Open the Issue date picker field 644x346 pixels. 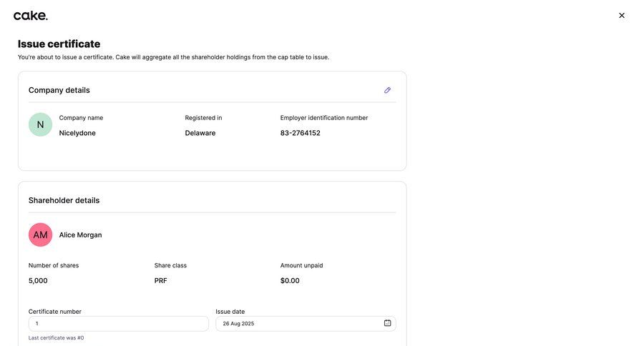pos(297,324)
